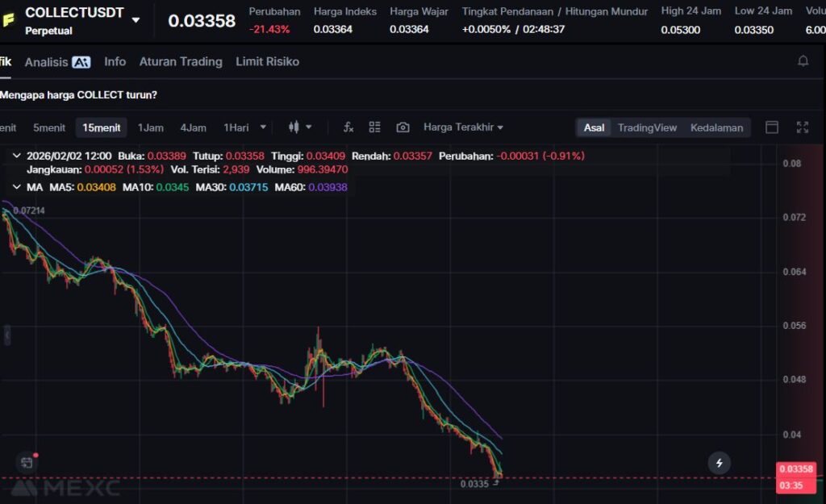The image size is (826, 504).
Task: Collapse the MA indicator legend row
Action: 15,187
